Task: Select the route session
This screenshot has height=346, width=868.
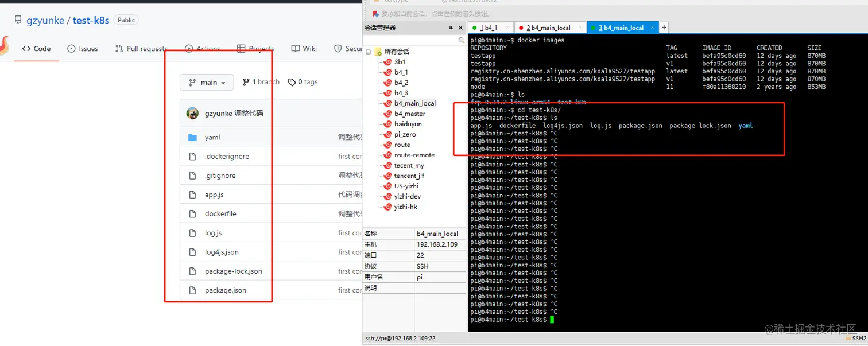Action: pyautogui.click(x=402, y=145)
